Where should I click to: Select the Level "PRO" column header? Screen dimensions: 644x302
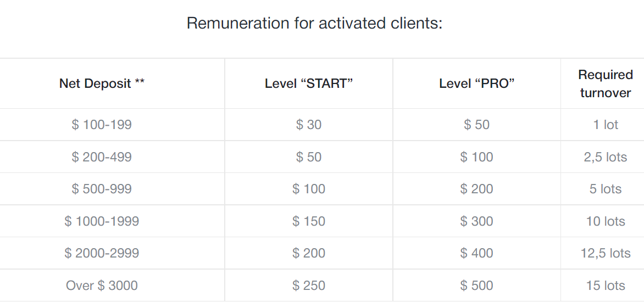pyautogui.click(x=476, y=83)
